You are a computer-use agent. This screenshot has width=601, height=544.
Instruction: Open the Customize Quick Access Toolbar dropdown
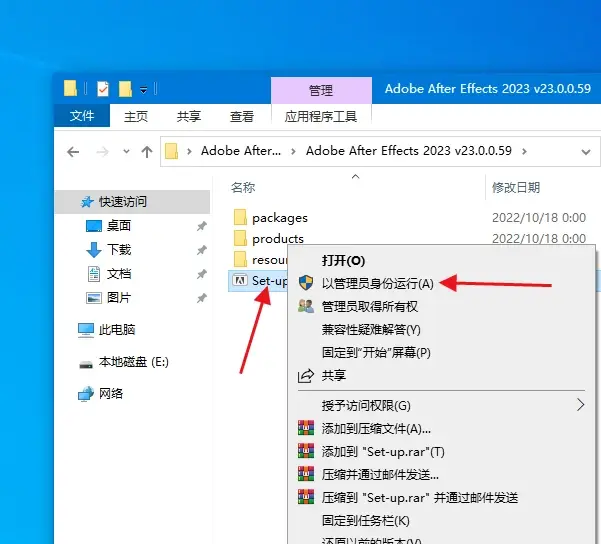[x=143, y=90]
